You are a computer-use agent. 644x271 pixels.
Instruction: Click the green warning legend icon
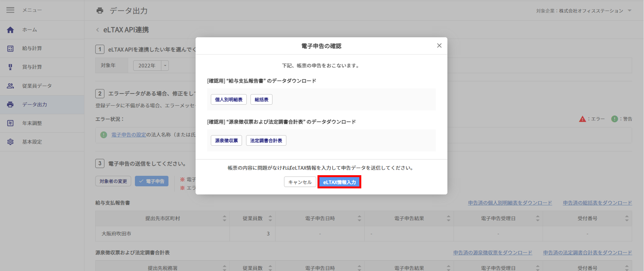(614, 119)
